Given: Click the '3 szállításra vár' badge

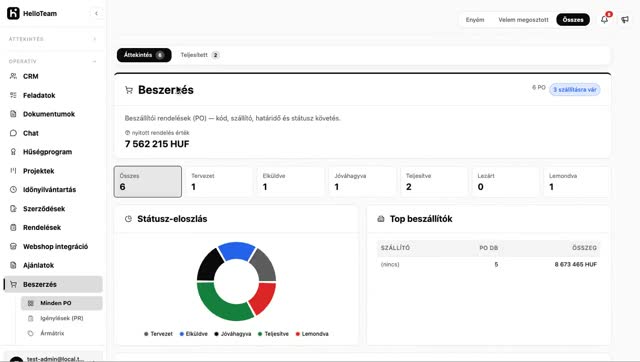Looking at the screenshot, I should tap(575, 89).
